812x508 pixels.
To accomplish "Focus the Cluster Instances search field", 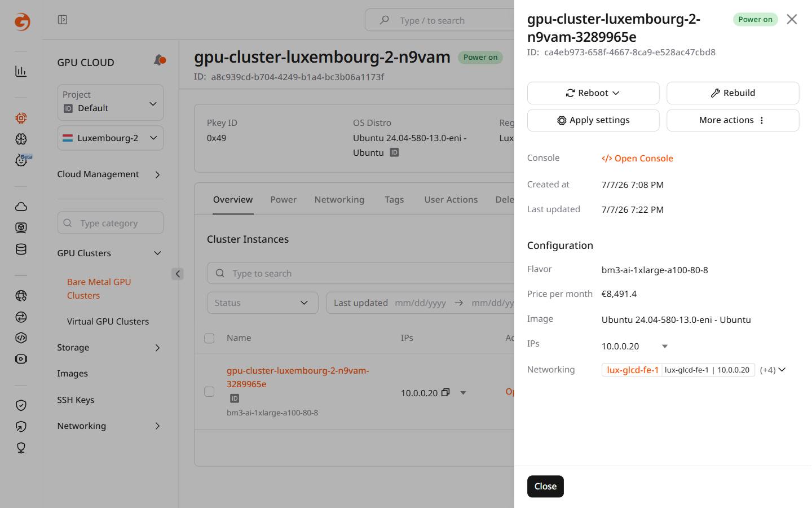I will tap(361, 273).
